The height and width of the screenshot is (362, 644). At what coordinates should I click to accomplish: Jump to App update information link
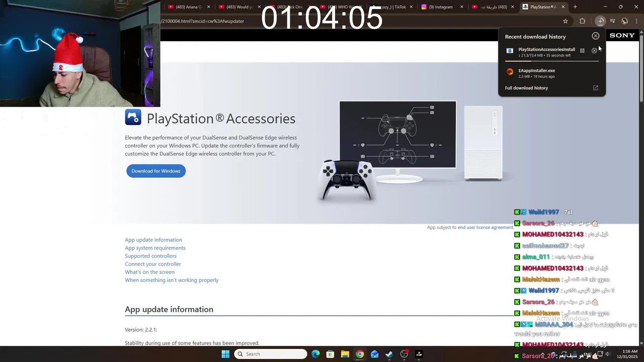click(x=153, y=240)
